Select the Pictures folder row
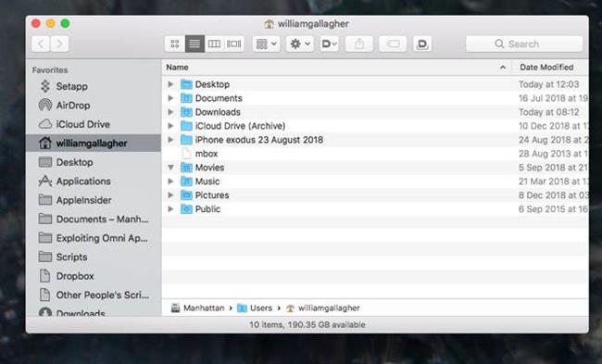This screenshot has height=364, width=602. click(x=375, y=195)
